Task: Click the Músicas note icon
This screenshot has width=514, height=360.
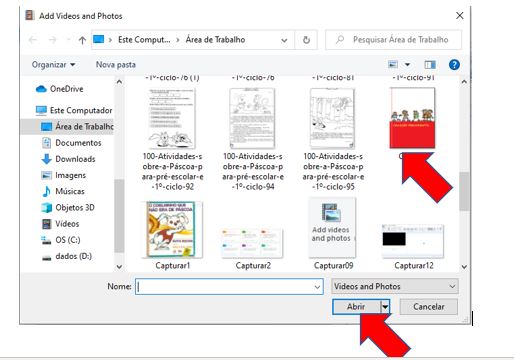Action: 46,191
